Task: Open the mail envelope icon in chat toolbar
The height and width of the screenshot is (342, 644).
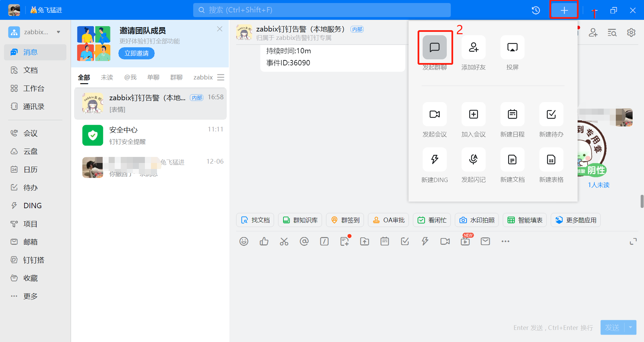Action: [x=485, y=241]
